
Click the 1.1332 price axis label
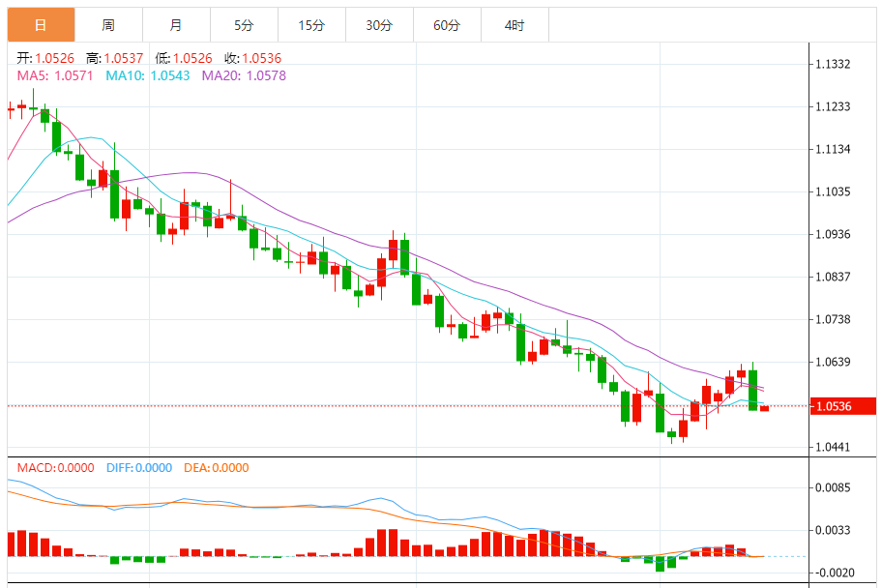833,64
